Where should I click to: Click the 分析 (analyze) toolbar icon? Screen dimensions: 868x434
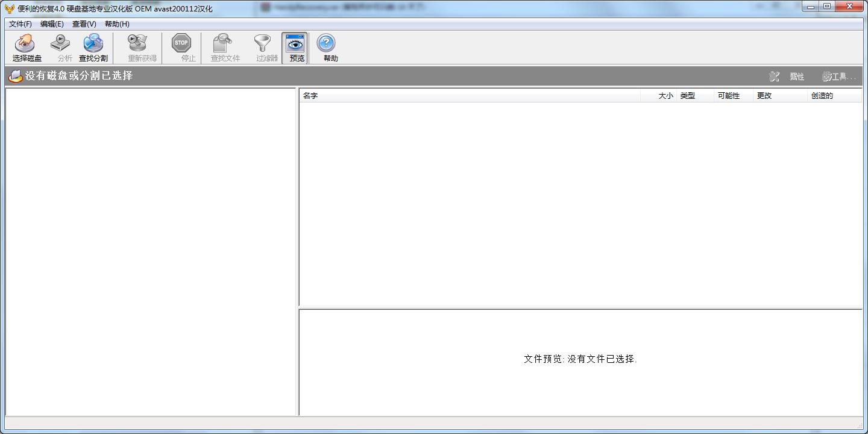[x=60, y=43]
